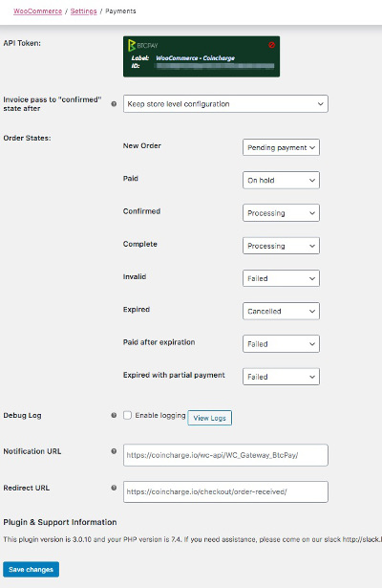Image resolution: width=382 pixels, height=588 pixels.
Task: Open New Order status dropdown
Action: [281, 147]
